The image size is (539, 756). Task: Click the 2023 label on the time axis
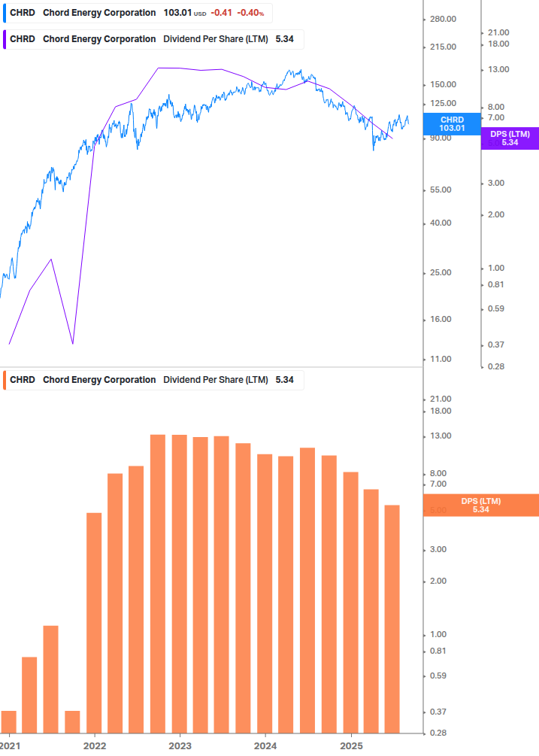(x=180, y=746)
